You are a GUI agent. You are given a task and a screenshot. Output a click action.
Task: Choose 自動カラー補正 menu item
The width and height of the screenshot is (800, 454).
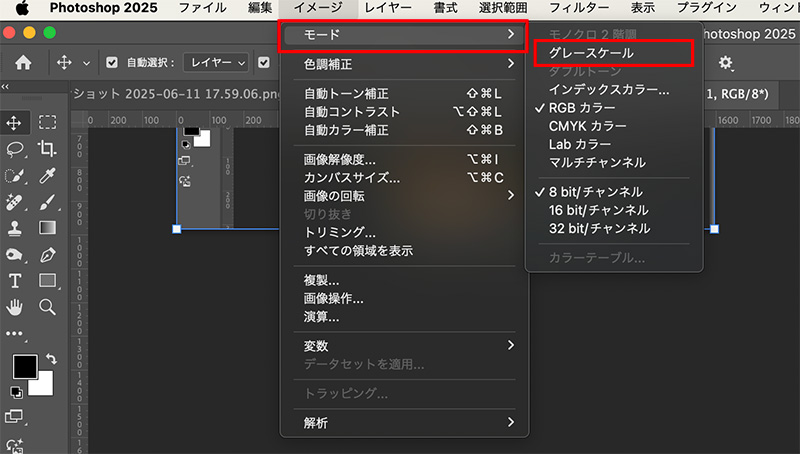coord(404,131)
